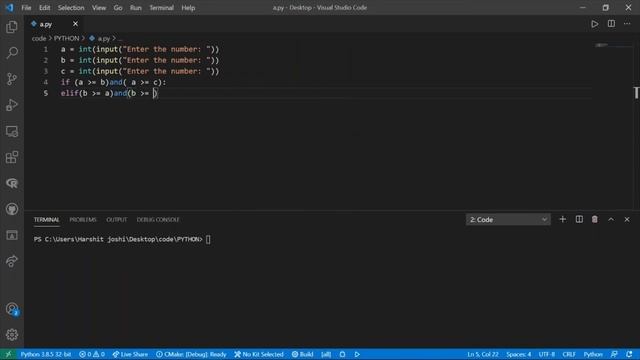640x360 pixels.
Task: Run the Python file with play icon
Action: click(x=595, y=24)
